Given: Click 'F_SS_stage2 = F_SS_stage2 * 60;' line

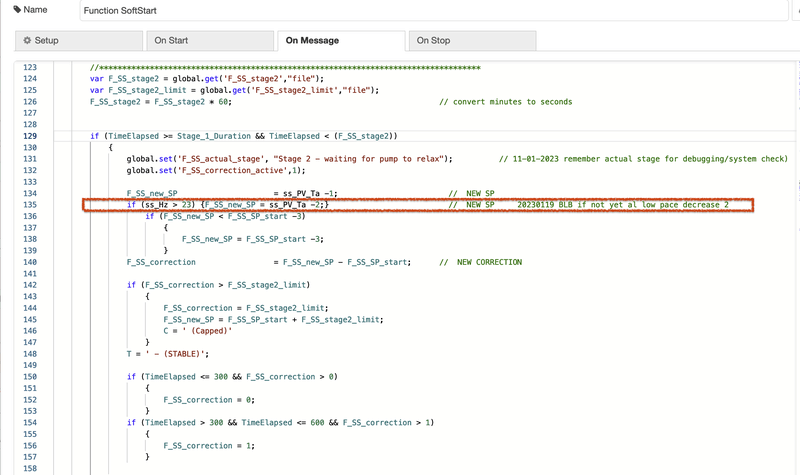Looking at the screenshot, I should (x=161, y=102).
